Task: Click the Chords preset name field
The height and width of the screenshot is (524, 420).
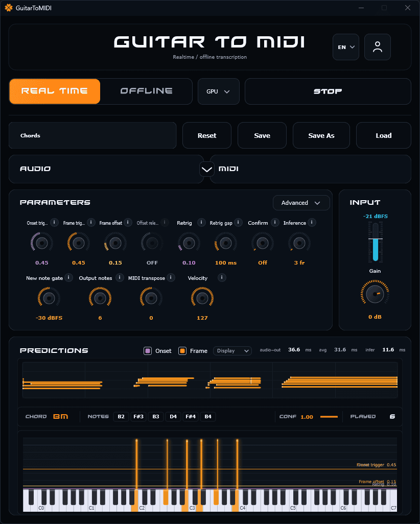Action: pos(92,135)
